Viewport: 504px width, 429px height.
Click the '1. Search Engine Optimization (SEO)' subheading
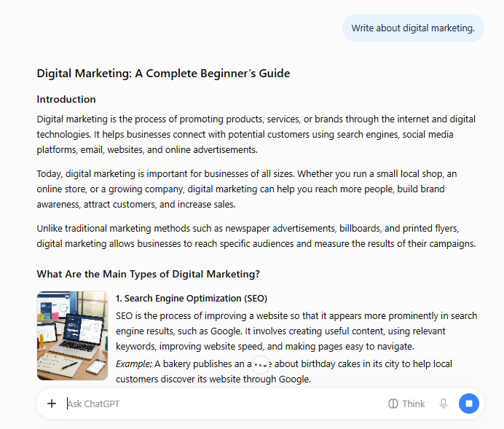pos(192,298)
